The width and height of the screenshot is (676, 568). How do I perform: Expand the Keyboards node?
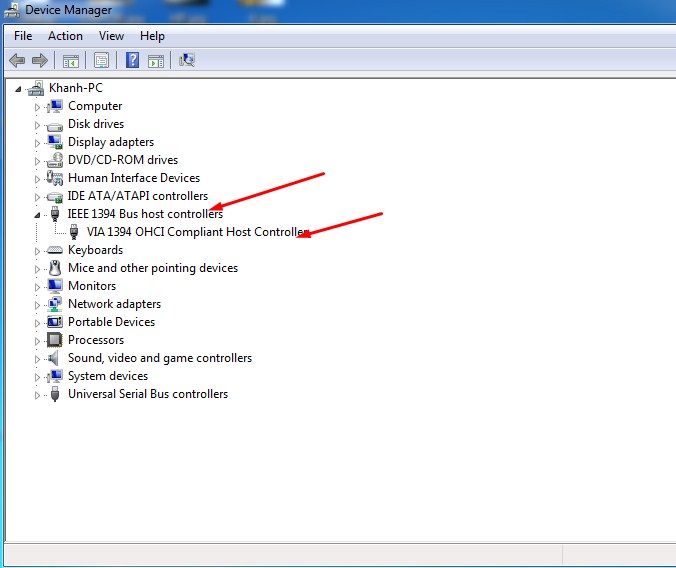click(x=38, y=251)
